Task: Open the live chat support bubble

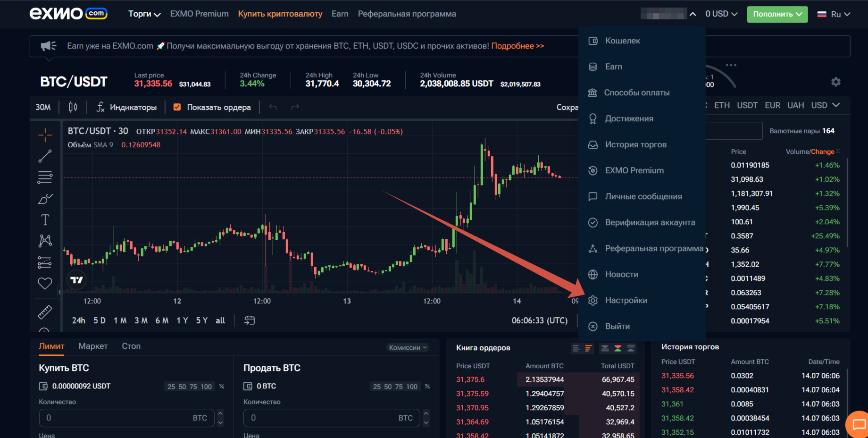Action: tap(859, 424)
